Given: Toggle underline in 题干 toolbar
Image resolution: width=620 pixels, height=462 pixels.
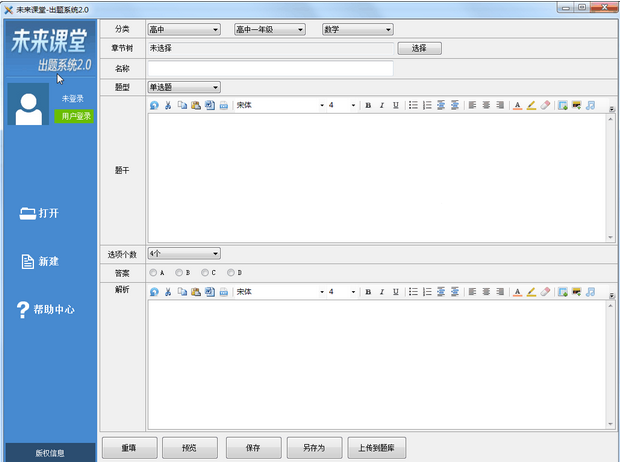Looking at the screenshot, I should pyautogui.click(x=396, y=105).
